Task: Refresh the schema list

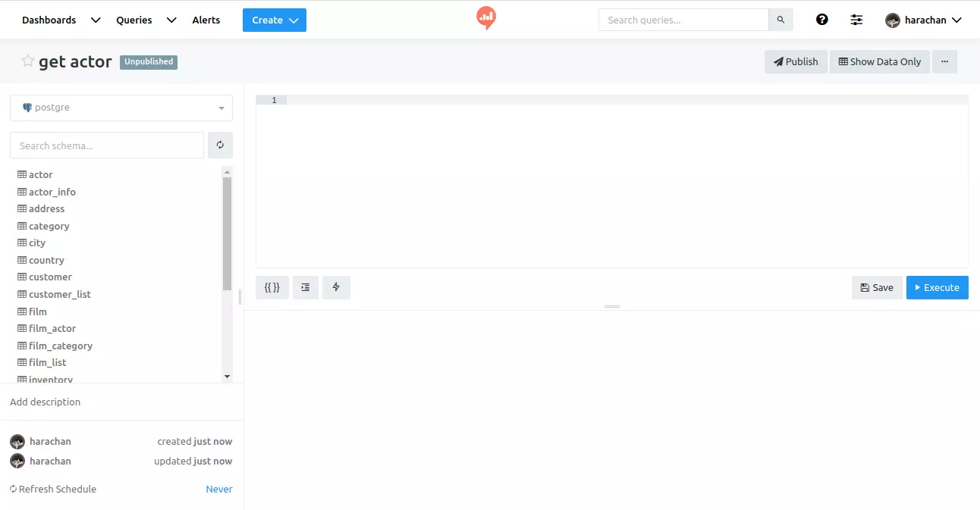Action: click(x=220, y=145)
